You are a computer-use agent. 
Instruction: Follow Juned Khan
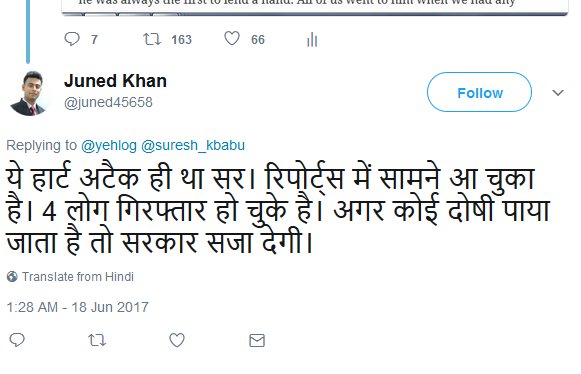pos(479,92)
